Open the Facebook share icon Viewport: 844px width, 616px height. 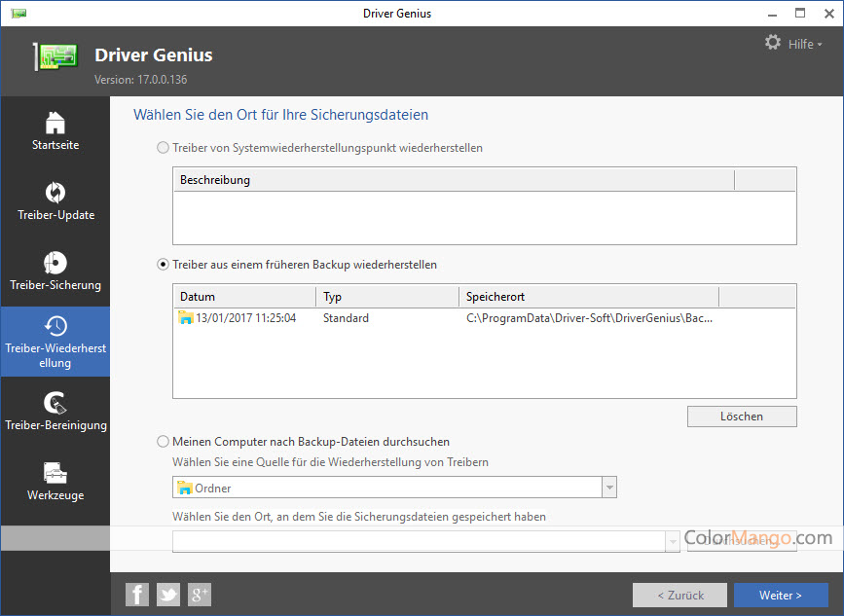[x=136, y=595]
